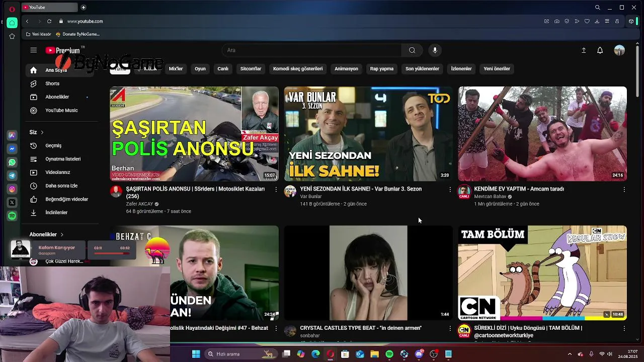The height and width of the screenshot is (362, 644).
Task: Open options for CRYSTAL CASTLES TYPE BEAT video
Action: pos(450,328)
